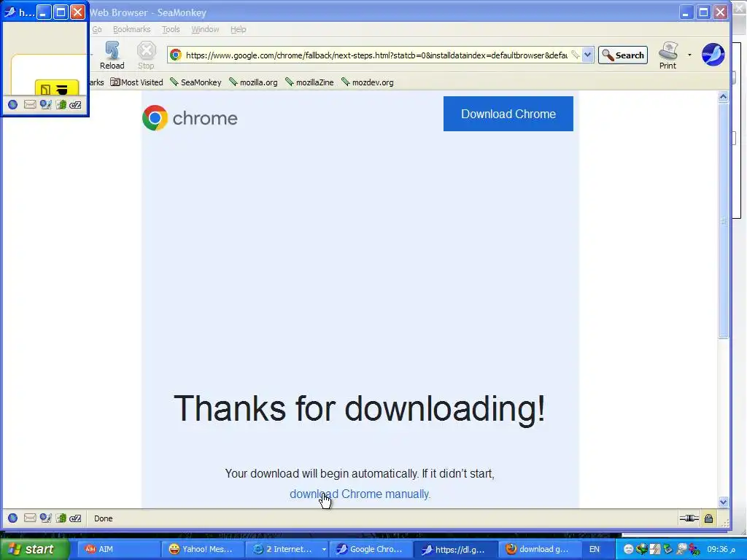Click the vertical scrollbar thumb
The width and height of the screenshot is (747, 560).
pyautogui.click(x=723, y=220)
